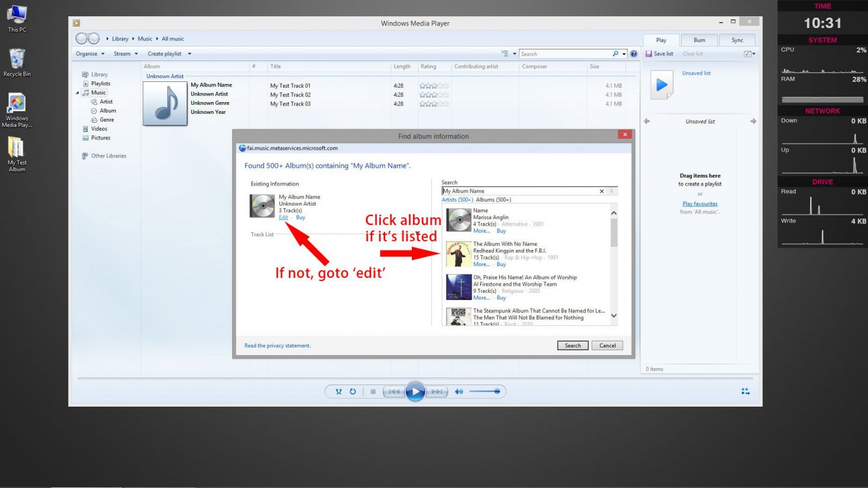Click the playlist play thumbnail icon
This screenshot has width=868, height=488.
[x=662, y=85]
